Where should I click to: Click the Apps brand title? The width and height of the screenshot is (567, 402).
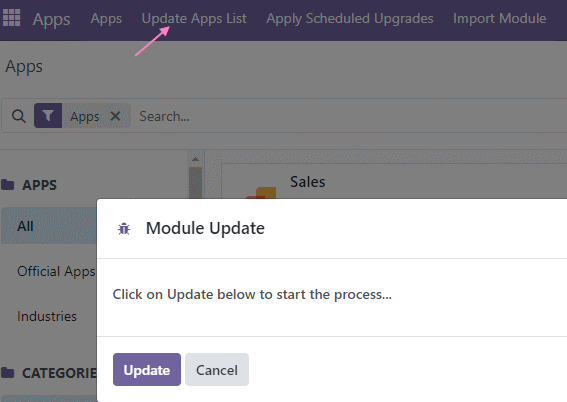51,19
